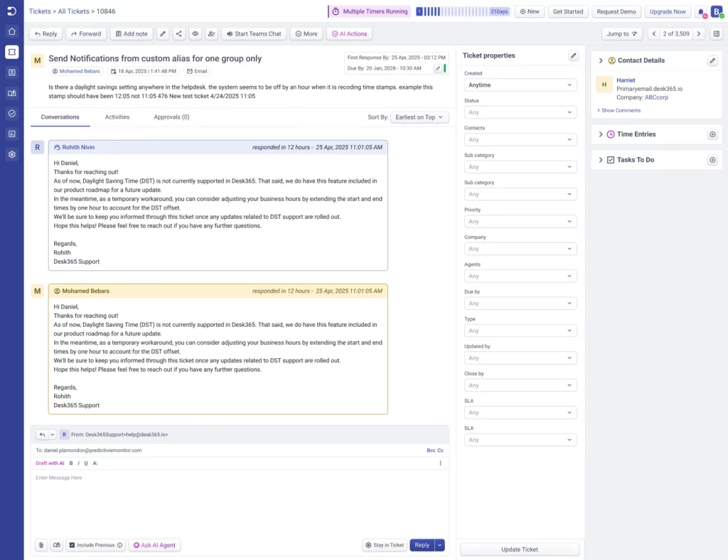Expand the Tasks To Do section
This screenshot has width=728, height=560.
(x=601, y=160)
